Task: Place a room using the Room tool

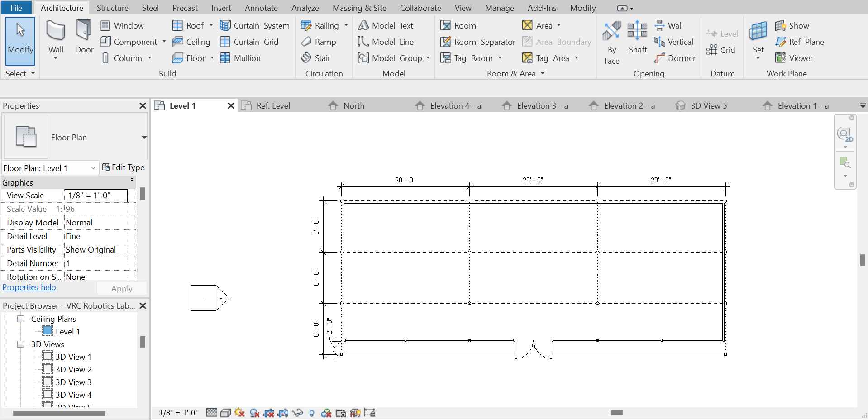Action: click(x=458, y=25)
